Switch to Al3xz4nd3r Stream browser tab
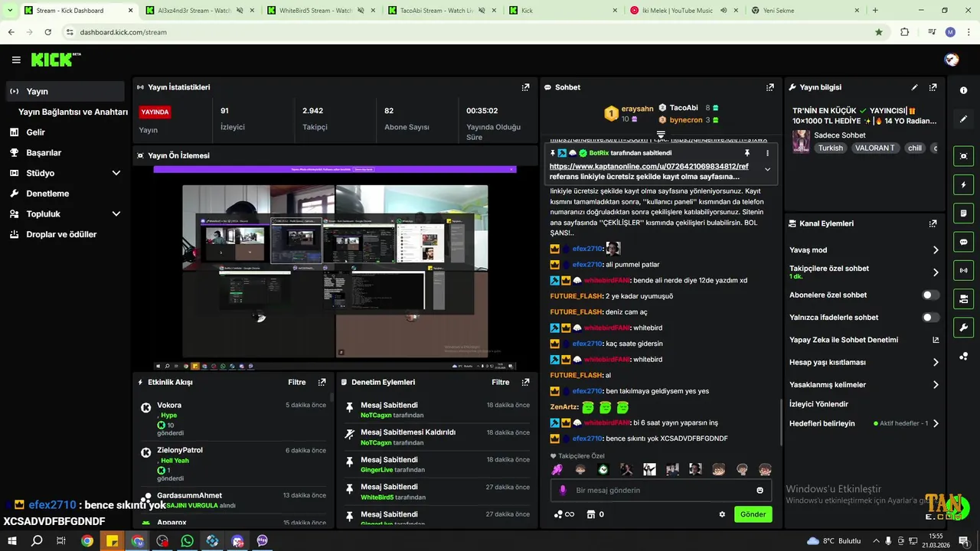 point(199,11)
